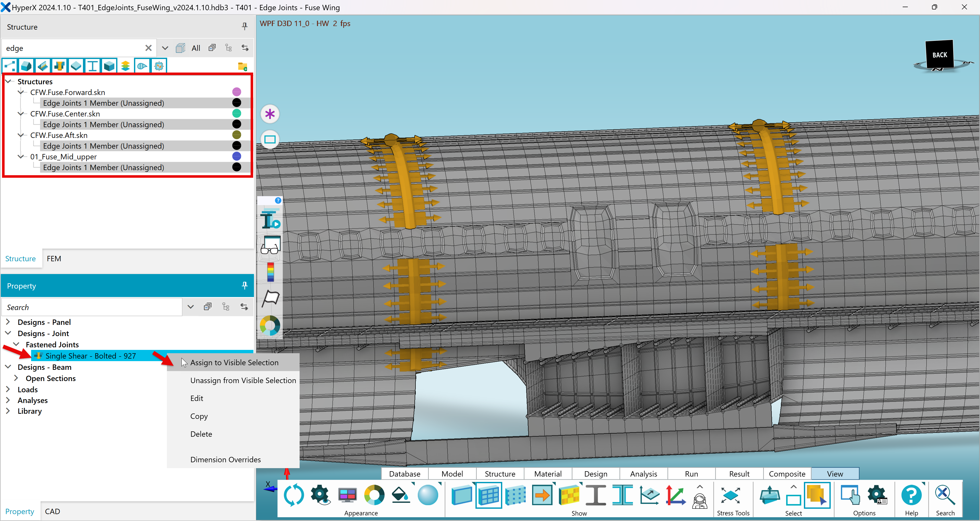This screenshot has width=980, height=521.
Task: Click the glasses window view icon
Action: [271, 245]
